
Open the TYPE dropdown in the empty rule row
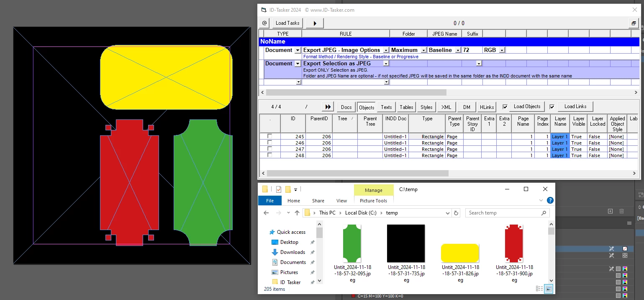click(x=298, y=82)
